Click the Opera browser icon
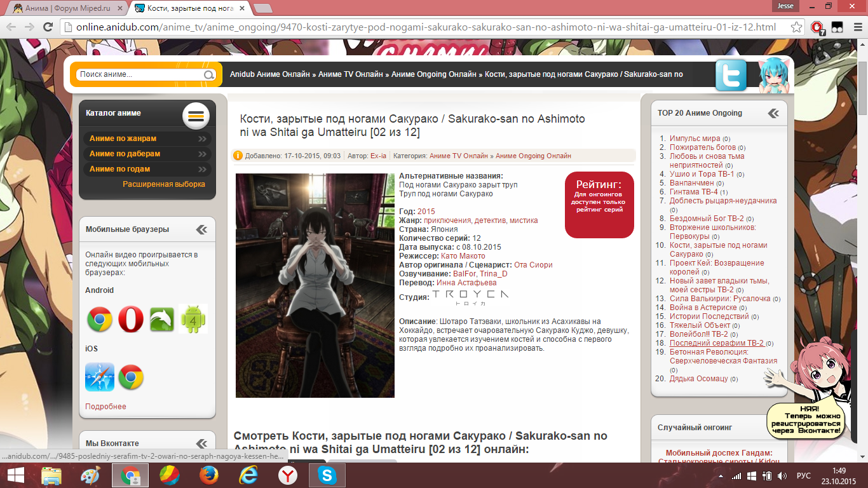868x488 pixels. tap(131, 319)
